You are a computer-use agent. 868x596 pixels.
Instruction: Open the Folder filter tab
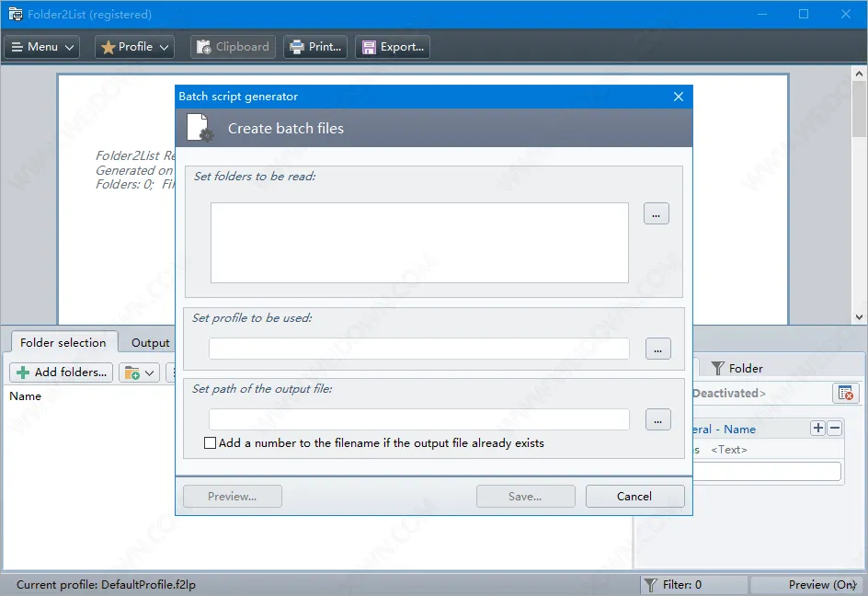737,368
